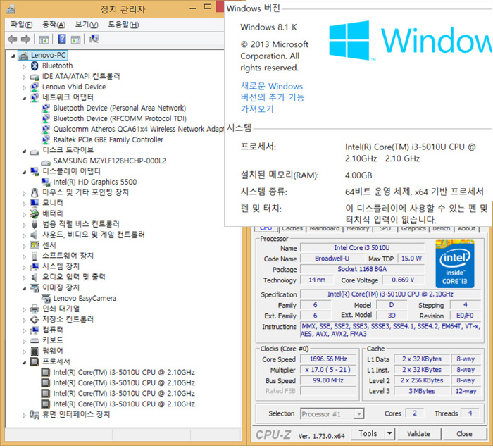Click the 키보드 keyboard icon
Screen dimensions: 493x448
point(35,340)
